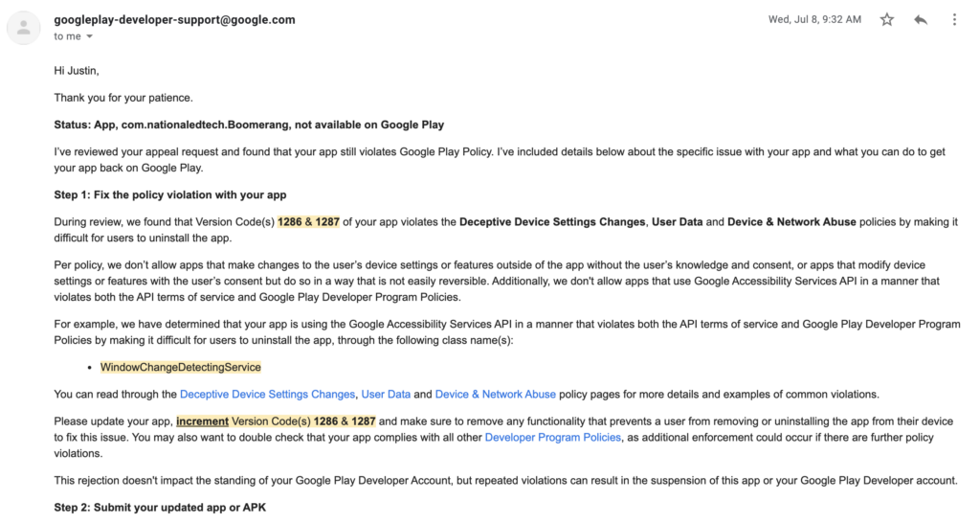Click the sender's profile avatar icon
Viewport: 980px width, 523px height.
coord(23,29)
